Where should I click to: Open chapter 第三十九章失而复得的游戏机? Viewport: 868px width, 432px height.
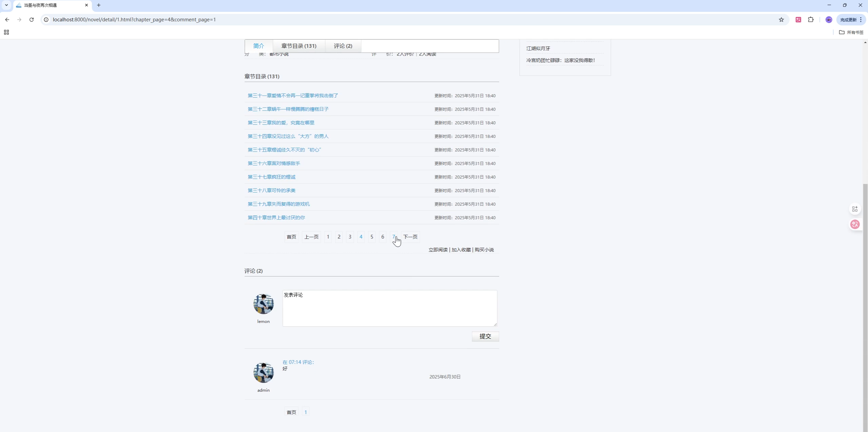point(278,204)
